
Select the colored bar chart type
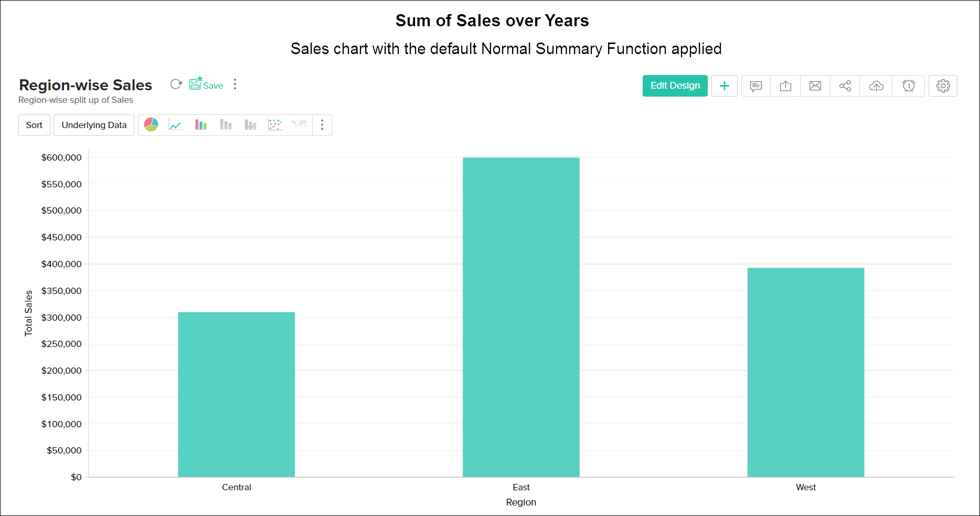[200, 125]
